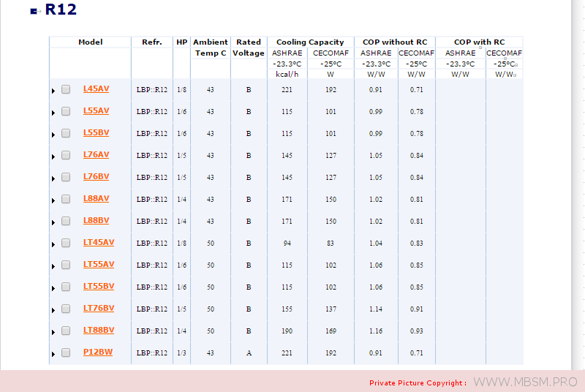585x392 pixels.
Task: Mark the P12BW checkbox
Action: (x=66, y=353)
